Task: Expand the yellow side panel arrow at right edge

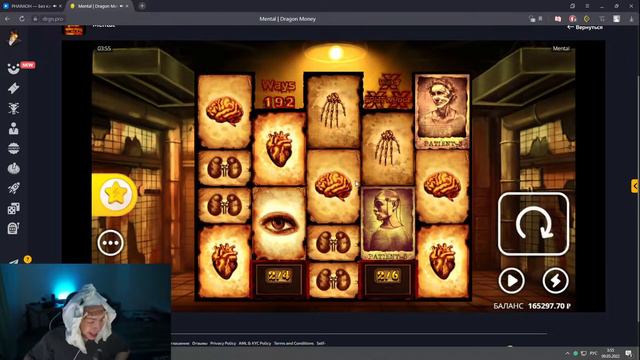Action: (635, 186)
